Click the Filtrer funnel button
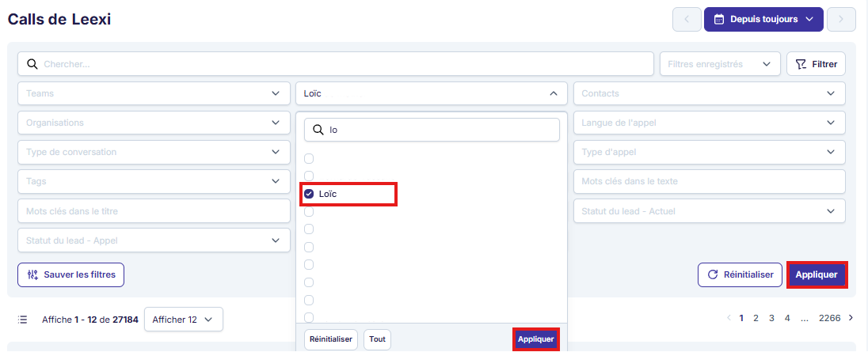This screenshot has height=352, width=868. click(816, 64)
